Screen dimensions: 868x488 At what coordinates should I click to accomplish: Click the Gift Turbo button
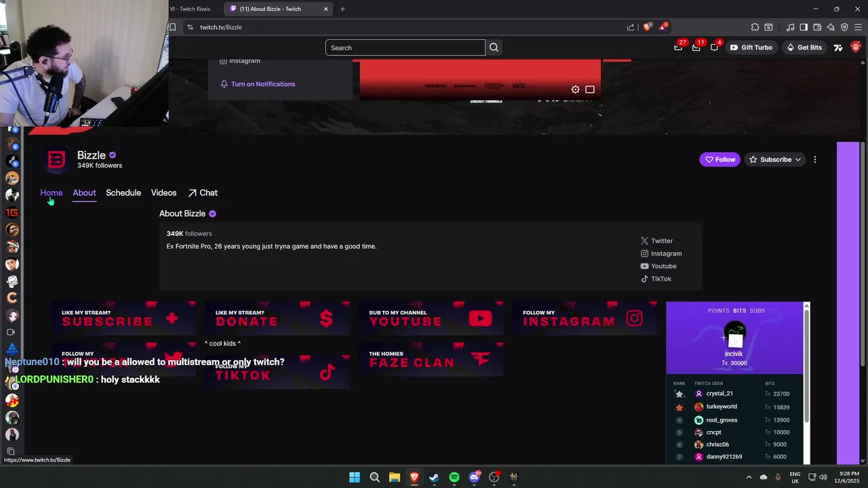click(751, 47)
